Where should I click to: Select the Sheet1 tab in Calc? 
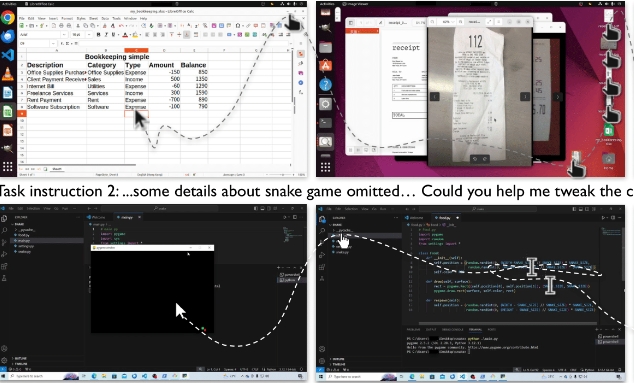(x=57, y=169)
